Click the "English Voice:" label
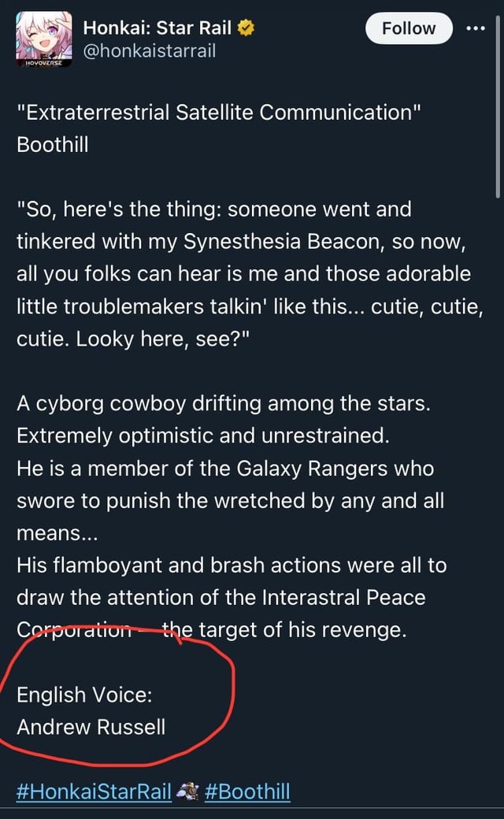The image size is (504, 819). tap(84, 695)
